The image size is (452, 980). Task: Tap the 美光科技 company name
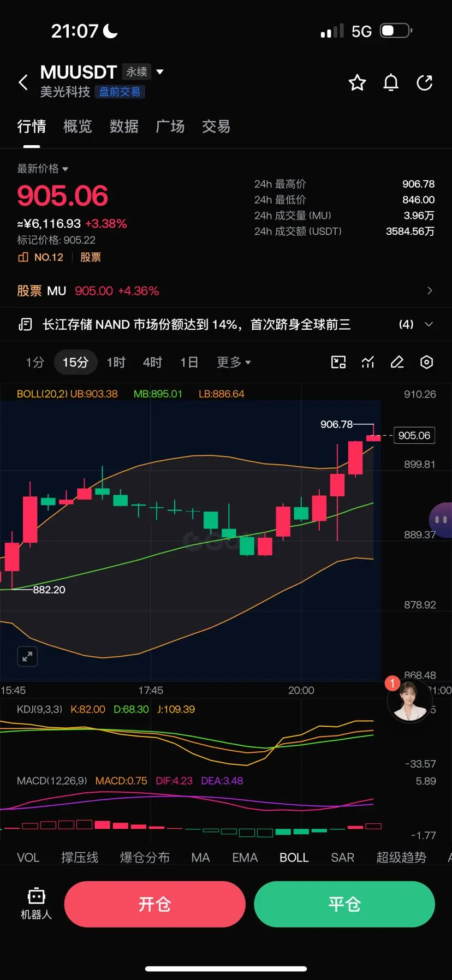point(65,92)
